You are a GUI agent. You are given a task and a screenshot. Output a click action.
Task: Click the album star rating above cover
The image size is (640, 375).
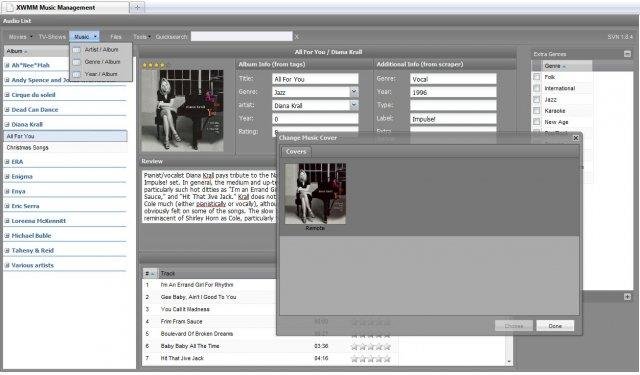click(x=153, y=65)
